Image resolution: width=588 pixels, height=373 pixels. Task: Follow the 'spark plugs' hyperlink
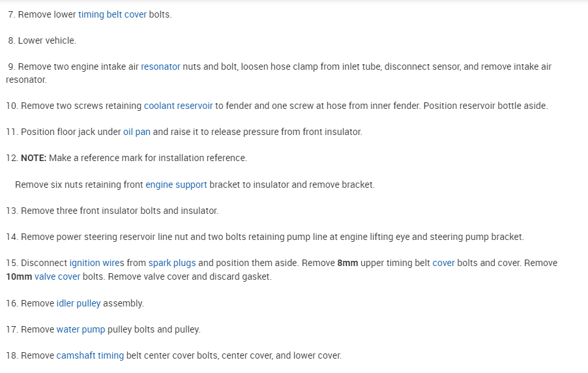[172, 263]
